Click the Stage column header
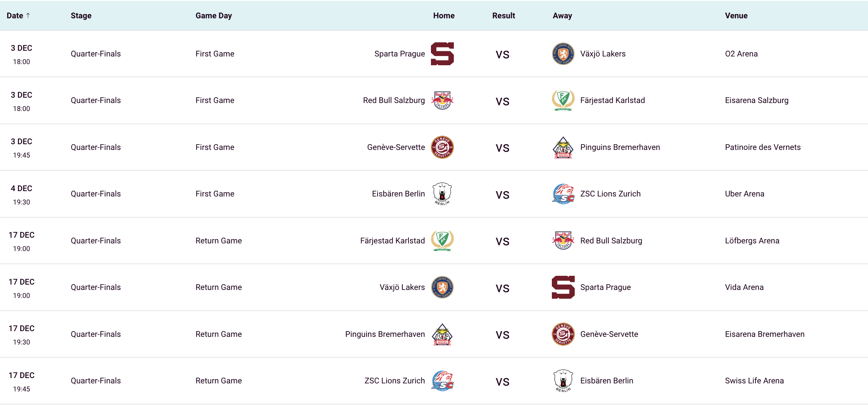The image size is (868, 412). tap(81, 16)
